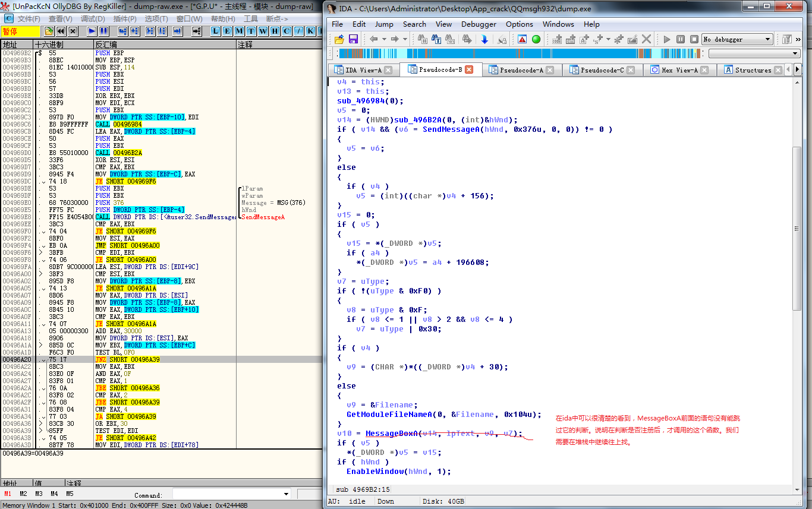Click the Run program play icon in OllyDbg
This screenshot has width=812, height=509.
tap(92, 31)
